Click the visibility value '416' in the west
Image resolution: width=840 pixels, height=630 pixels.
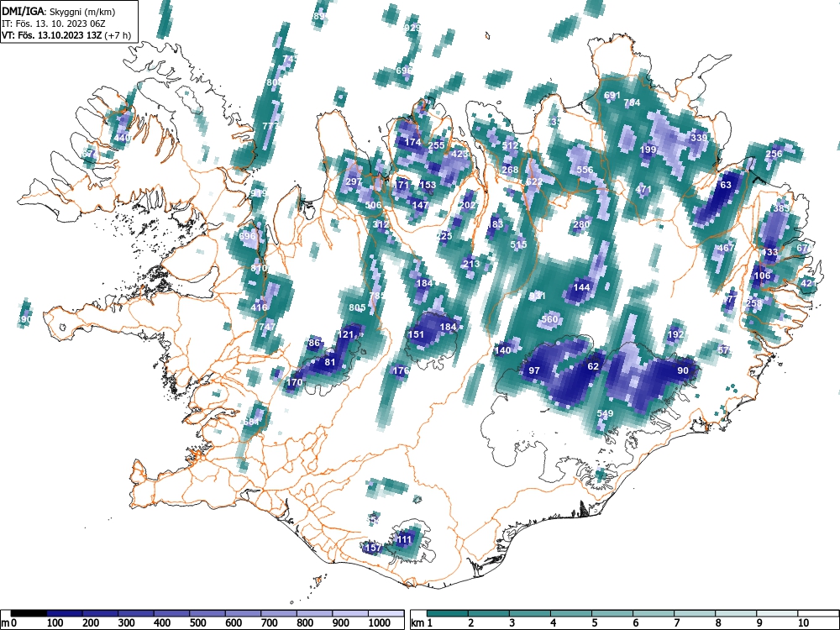[x=260, y=307]
